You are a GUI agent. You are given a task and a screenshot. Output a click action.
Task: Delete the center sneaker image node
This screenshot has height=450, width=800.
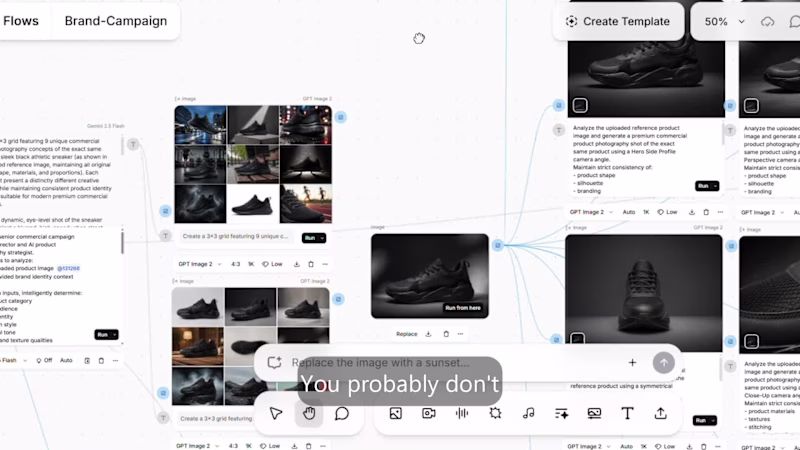coord(446,334)
